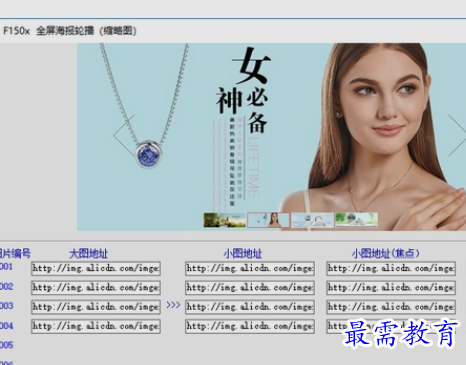Click the F150x 全屏海报轮播 title text
The width and height of the screenshot is (466, 365).
click(x=69, y=31)
